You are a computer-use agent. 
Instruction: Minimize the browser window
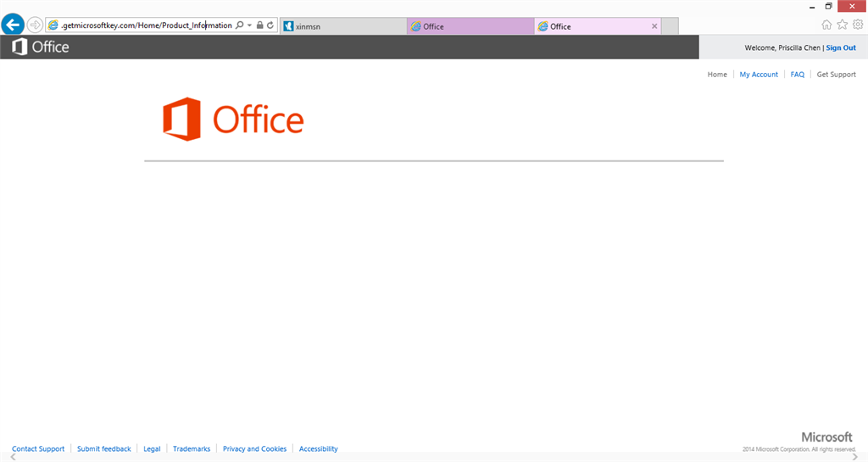tap(812, 7)
